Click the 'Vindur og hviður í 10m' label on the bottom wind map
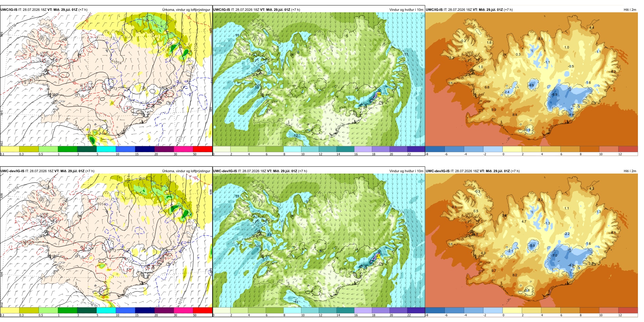 tap(406, 171)
